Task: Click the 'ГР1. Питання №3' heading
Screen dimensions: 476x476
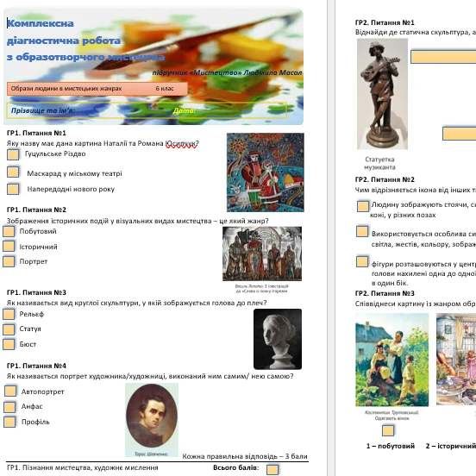Action: click(x=36, y=292)
